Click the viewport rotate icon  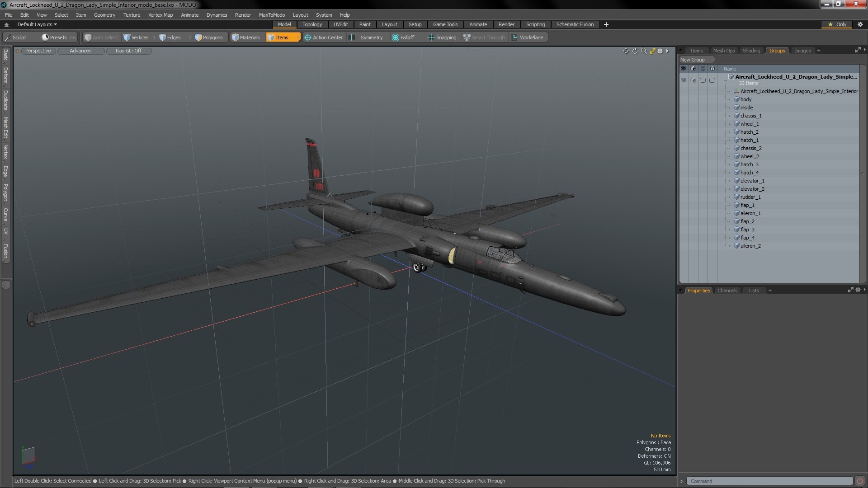[635, 51]
